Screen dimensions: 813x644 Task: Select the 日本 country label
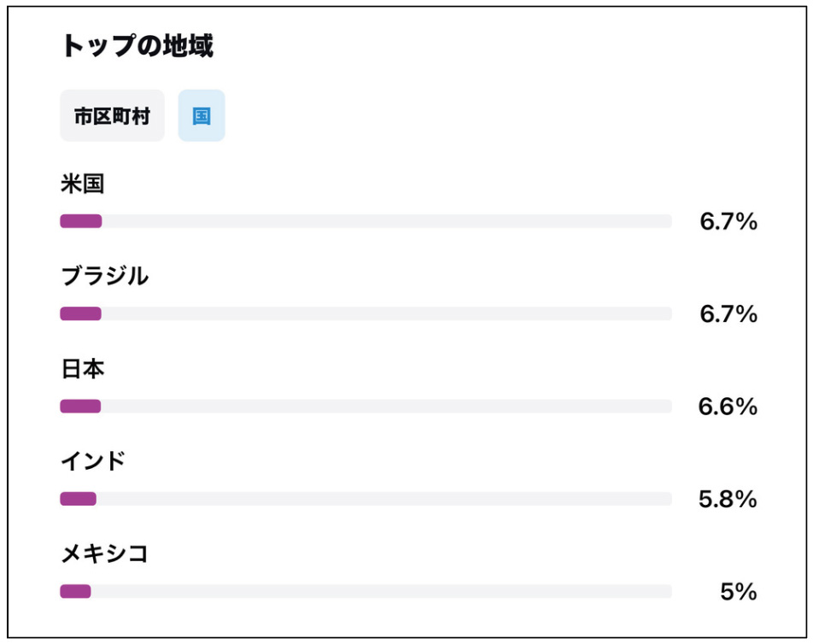coord(83,369)
